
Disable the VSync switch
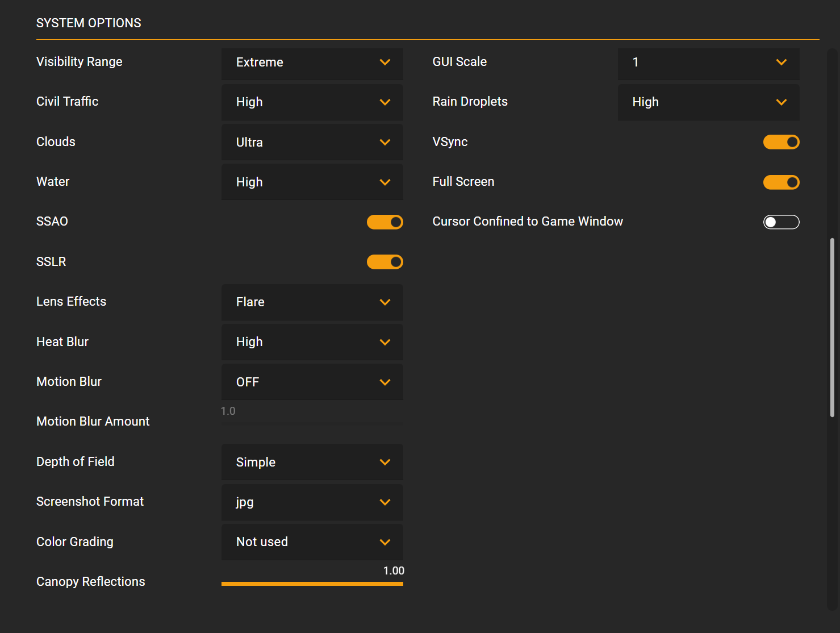tap(782, 142)
